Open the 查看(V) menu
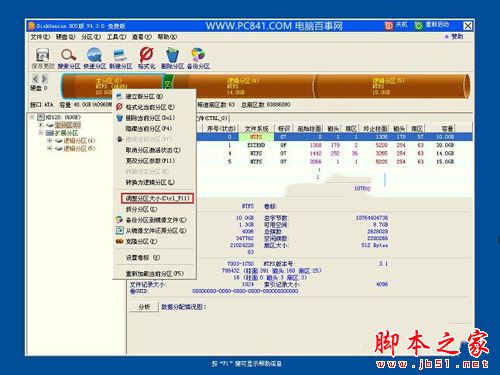 (x=141, y=37)
